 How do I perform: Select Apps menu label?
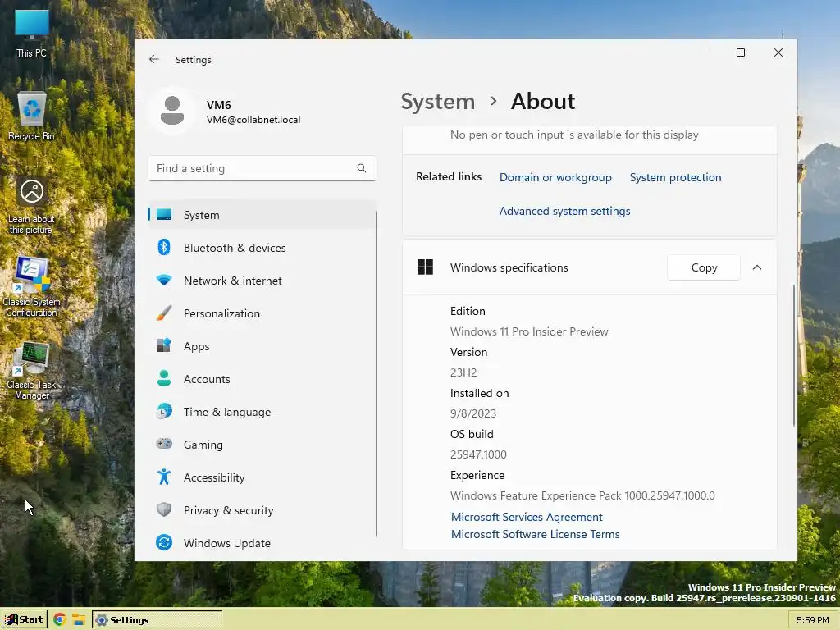(x=197, y=346)
